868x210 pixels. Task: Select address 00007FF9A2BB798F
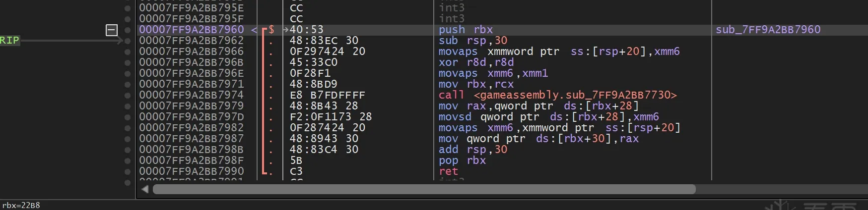[x=192, y=160]
